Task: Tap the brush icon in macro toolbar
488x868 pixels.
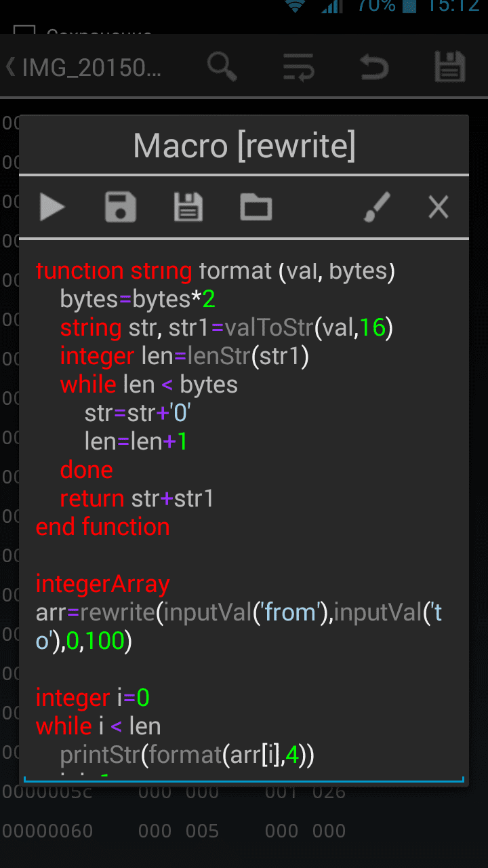Action: 377,207
